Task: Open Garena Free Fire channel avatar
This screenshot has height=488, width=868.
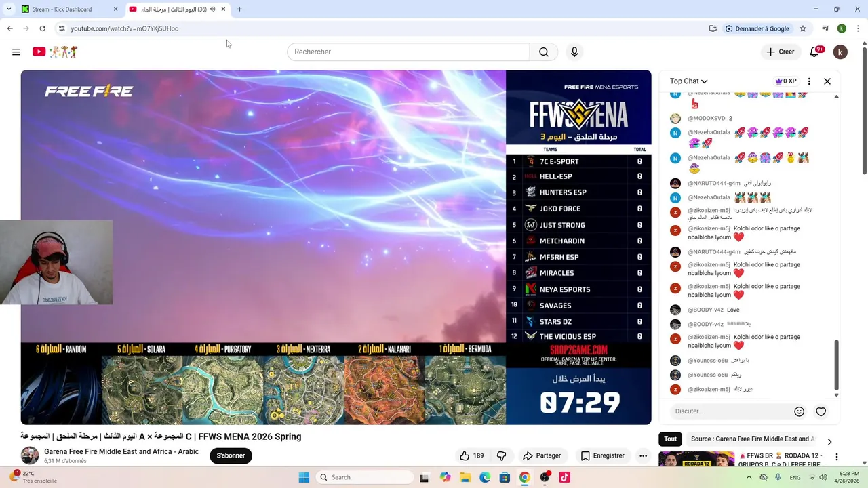Action: 30,455
